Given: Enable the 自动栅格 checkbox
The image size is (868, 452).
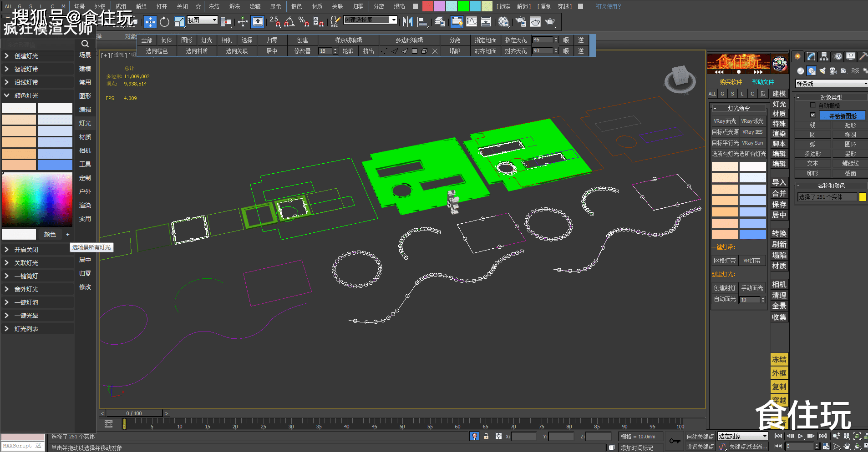Looking at the screenshot, I should tap(812, 105).
